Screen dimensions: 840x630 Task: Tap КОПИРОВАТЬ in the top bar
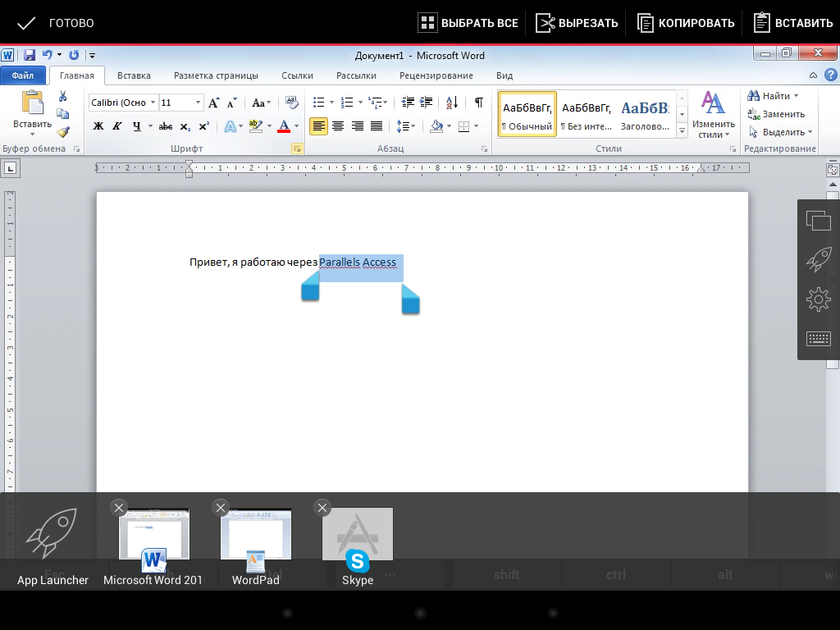click(x=686, y=23)
